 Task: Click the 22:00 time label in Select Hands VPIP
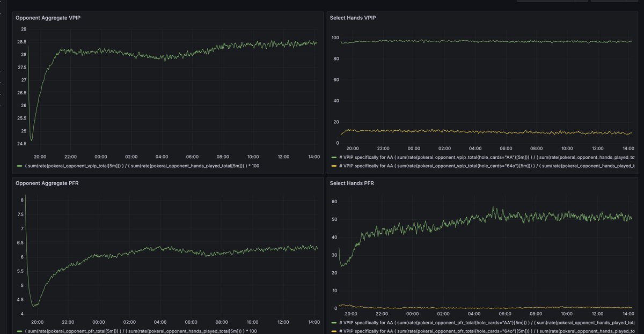(x=383, y=148)
